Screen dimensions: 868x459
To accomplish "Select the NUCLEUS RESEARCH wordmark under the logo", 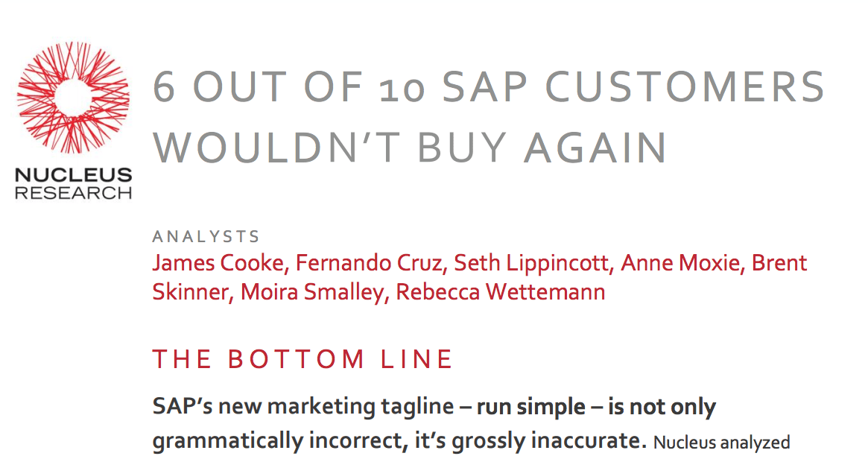I will click(74, 184).
